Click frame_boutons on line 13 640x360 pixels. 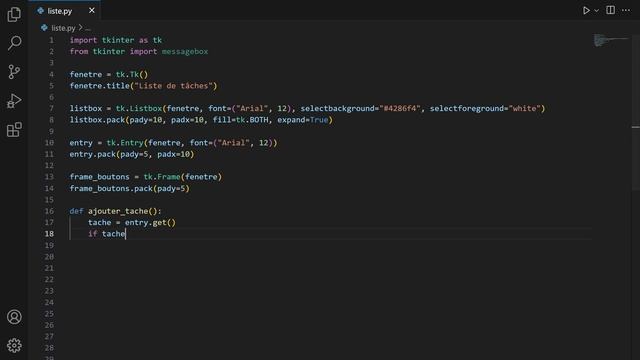[99, 177]
